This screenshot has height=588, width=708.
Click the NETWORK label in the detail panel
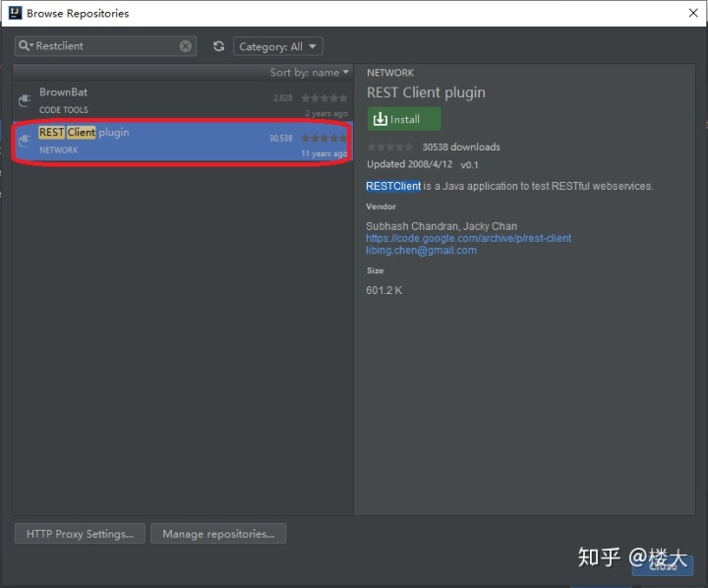pos(390,73)
